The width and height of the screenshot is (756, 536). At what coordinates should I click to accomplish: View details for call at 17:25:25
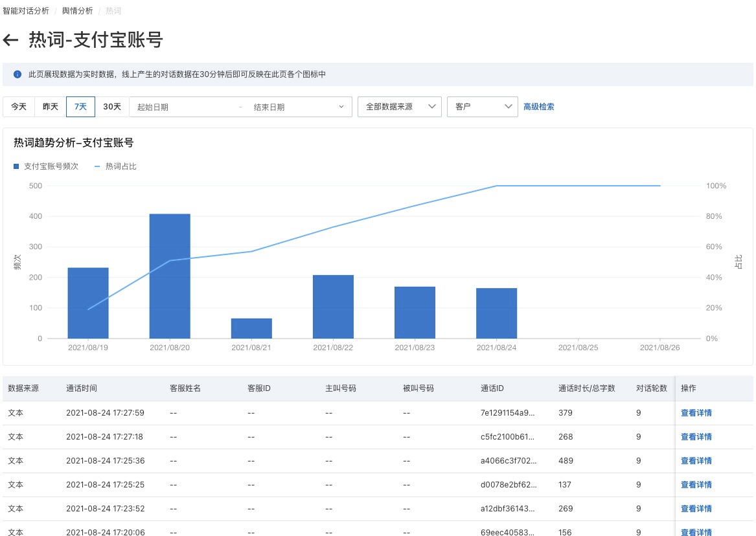tap(696, 484)
